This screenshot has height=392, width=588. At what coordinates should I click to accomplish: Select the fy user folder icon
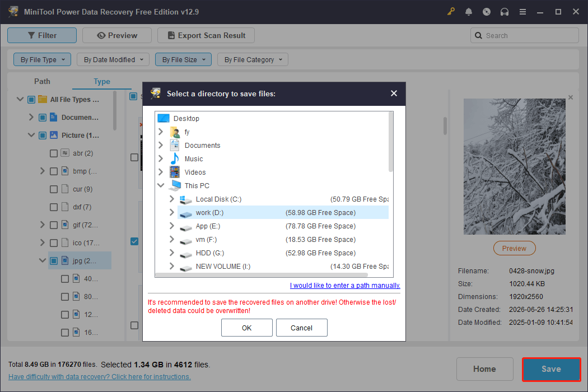tap(175, 132)
